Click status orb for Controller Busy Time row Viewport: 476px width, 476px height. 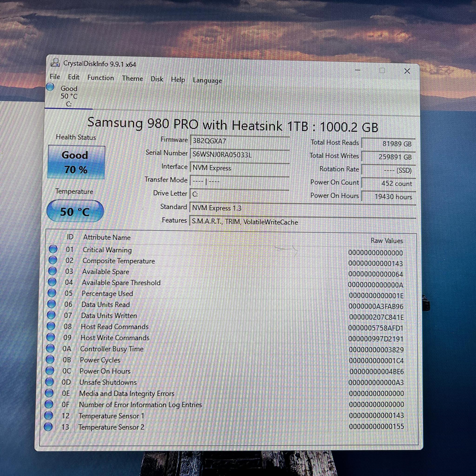coord(50,348)
